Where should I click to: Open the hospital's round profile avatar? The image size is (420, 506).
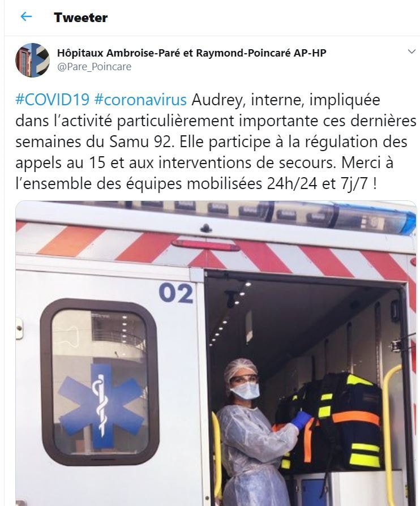click(32, 60)
